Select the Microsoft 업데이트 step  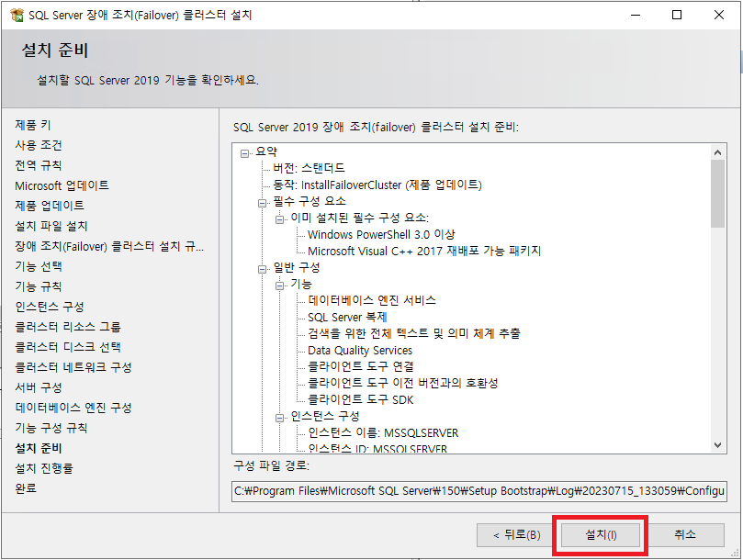click(x=62, y=185)
